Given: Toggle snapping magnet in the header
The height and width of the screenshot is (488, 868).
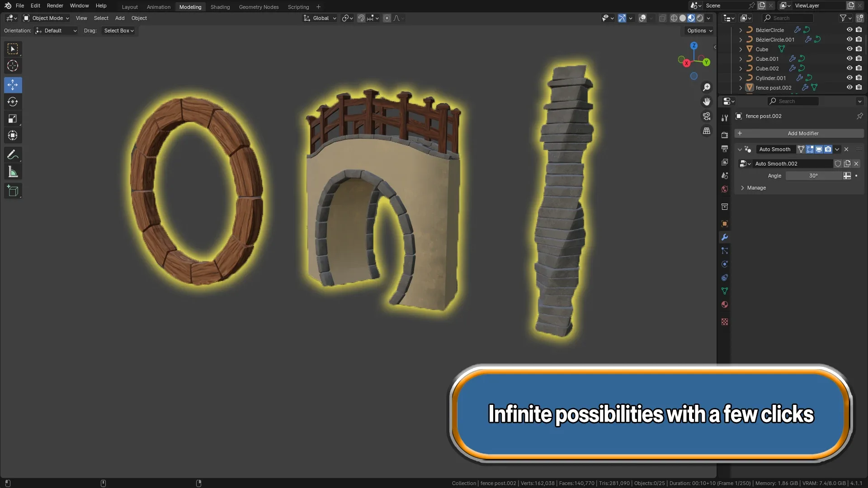Looking at the screenshot, I should pos(361,18).
